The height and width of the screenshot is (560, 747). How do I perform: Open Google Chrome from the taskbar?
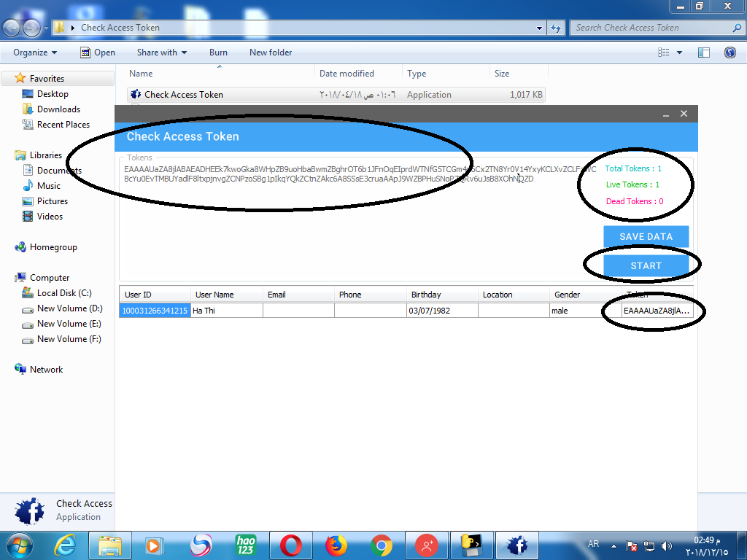[381, 545]
